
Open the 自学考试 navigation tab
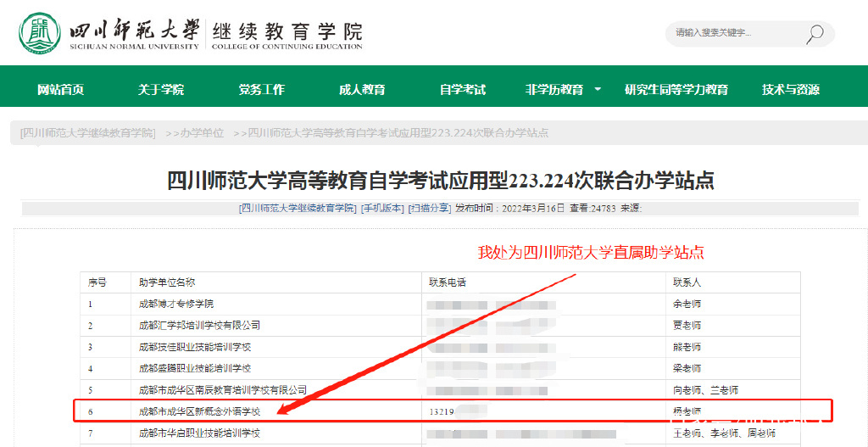point(463,89)
